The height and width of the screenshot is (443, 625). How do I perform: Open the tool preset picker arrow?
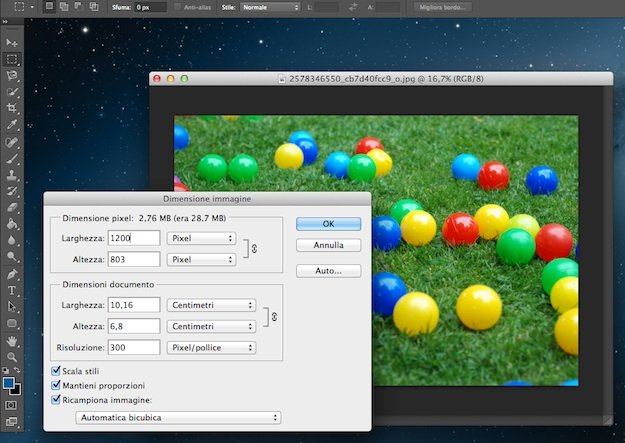click(x=32, y=7)
